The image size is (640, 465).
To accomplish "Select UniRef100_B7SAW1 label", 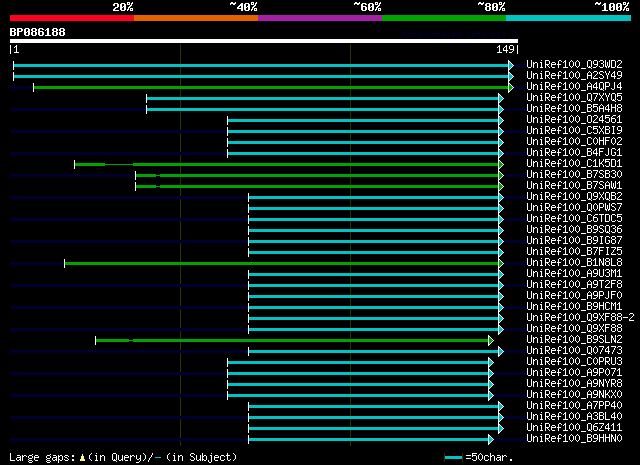I will [x=574, y=185].
